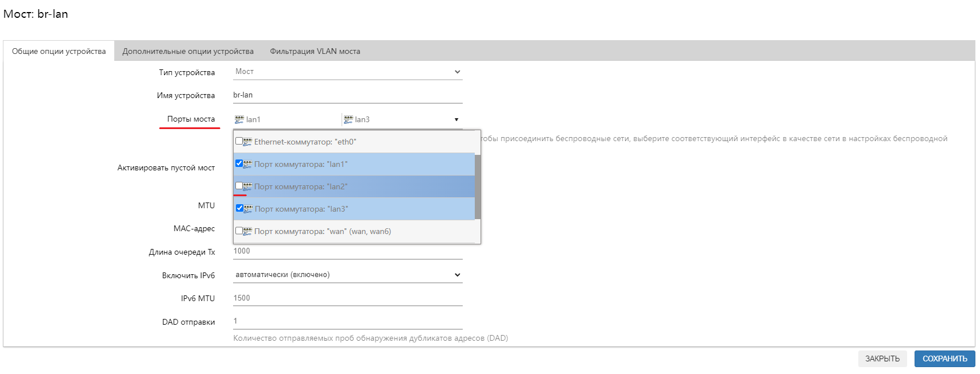The height and width of the screenshot is (374, 980).
Task: Switch to Дополнительные опции устройства tab
Action: [x=188, y=51]
